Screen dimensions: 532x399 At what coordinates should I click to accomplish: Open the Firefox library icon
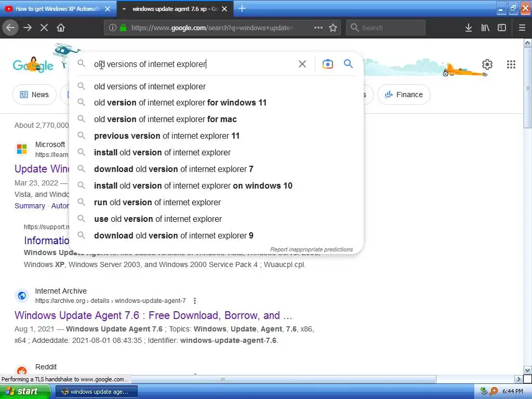coord(485,28)
